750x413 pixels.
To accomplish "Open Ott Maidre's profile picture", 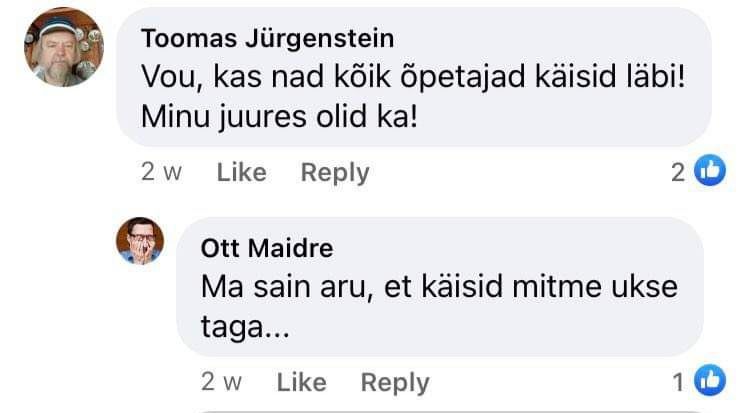I will (140, 241).
